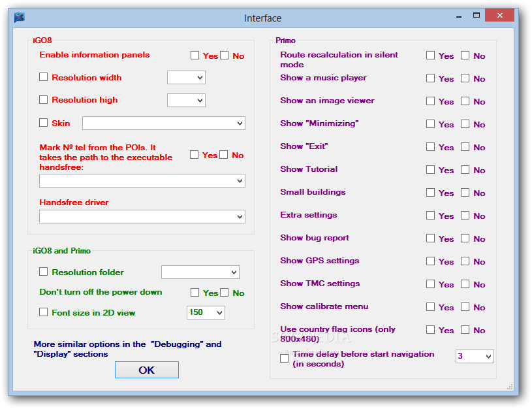This screenshot has width=532, height=409.
Task: Tick the Time delay before start navigation checkbox
Action: click(285, 359)
